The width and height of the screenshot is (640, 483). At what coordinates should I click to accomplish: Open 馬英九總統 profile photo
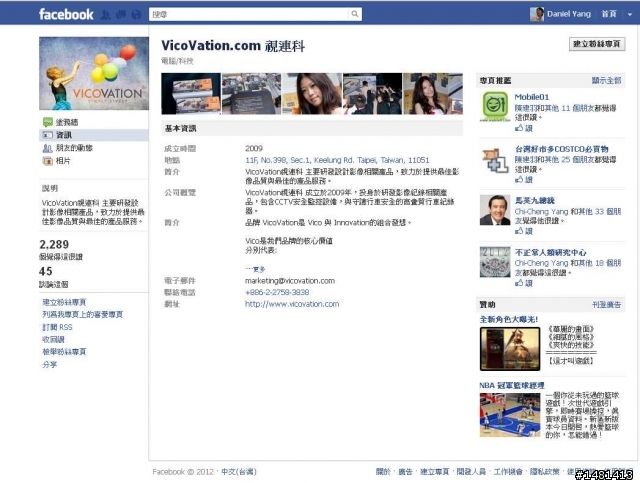pyautogui.click(x=495, y=210)
